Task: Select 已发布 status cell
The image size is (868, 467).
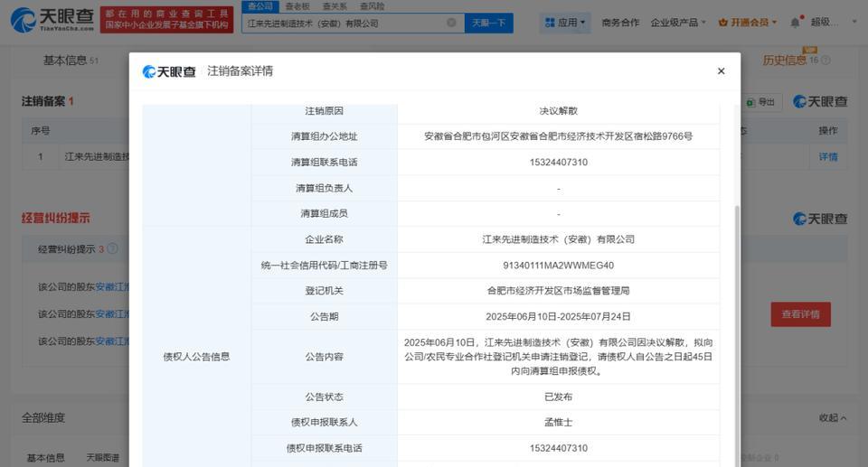Action: (x=558, y=397)
